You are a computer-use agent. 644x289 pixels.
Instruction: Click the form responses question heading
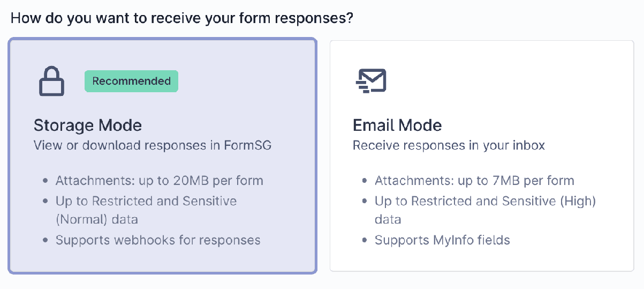182,18
